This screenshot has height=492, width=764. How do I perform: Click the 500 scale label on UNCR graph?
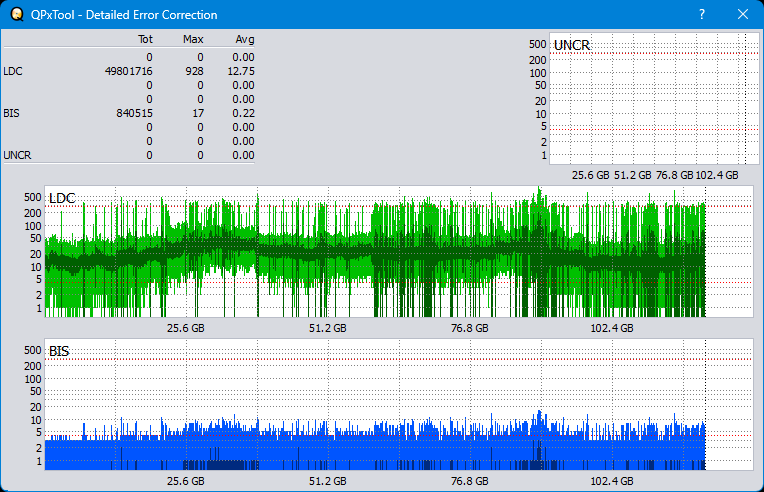click(537, 44)
